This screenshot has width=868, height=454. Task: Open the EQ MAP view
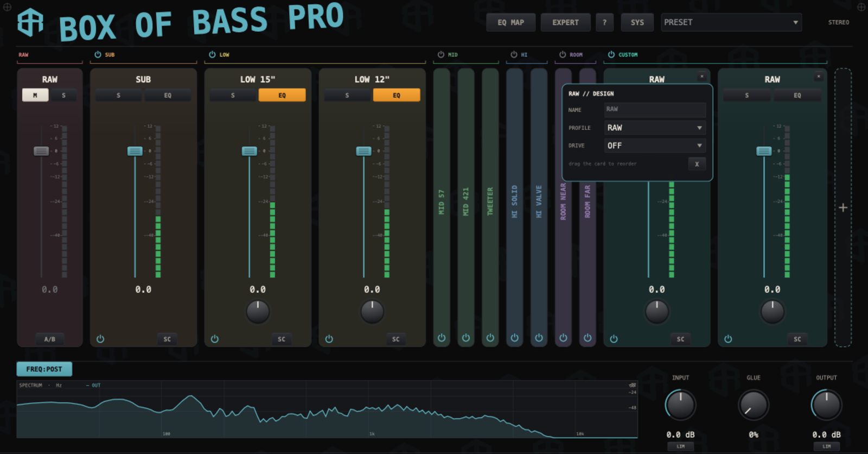pos(511,22)
